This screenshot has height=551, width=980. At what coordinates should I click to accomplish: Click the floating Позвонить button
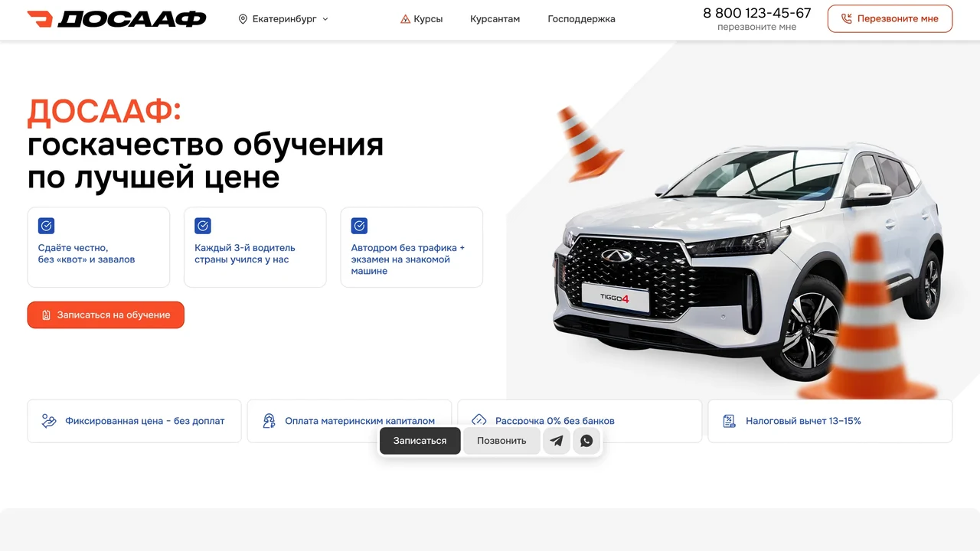pos(501,441)
